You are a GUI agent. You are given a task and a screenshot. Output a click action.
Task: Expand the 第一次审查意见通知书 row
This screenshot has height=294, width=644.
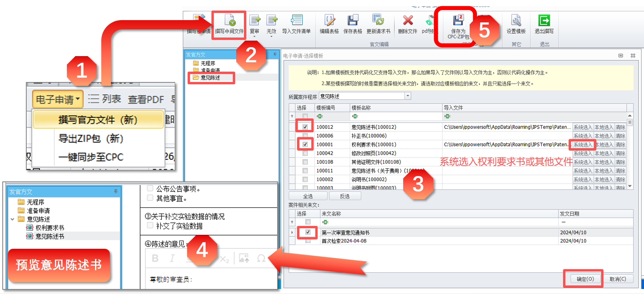click(292, 232)
